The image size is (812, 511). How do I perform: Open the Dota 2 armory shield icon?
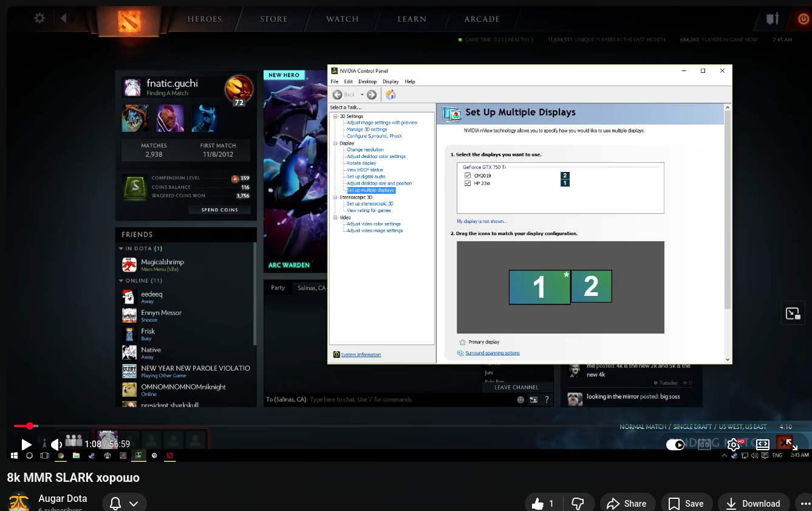point(773,19)
